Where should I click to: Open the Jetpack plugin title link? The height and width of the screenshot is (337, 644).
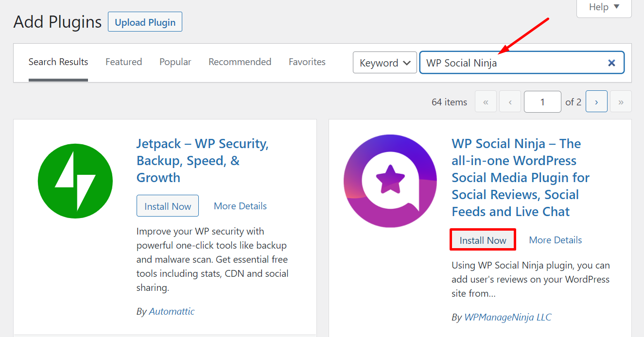(x=203, y=161)
